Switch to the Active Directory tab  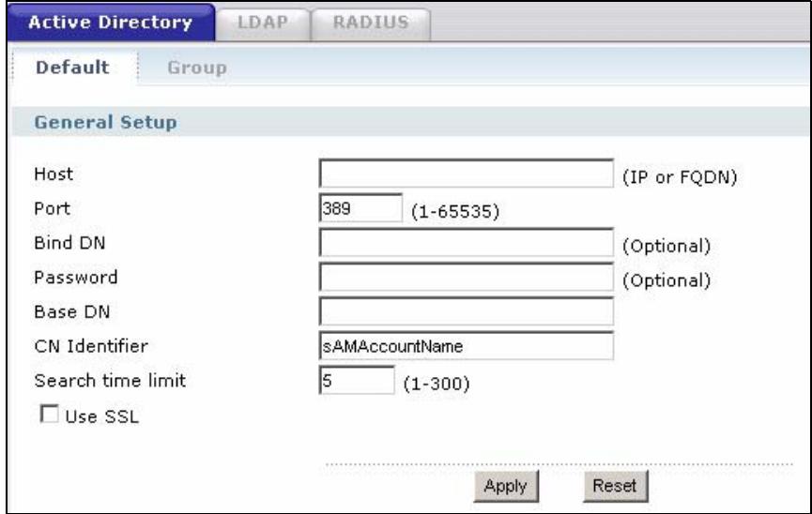[111, 23]
